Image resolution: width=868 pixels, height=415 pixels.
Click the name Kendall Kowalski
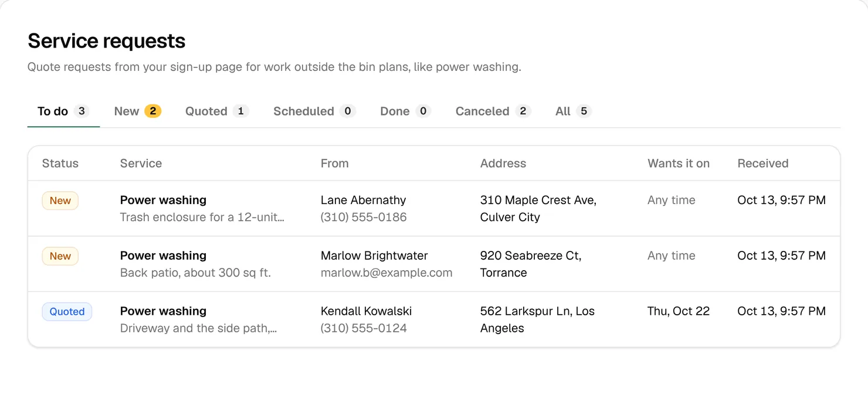point(367,311)
